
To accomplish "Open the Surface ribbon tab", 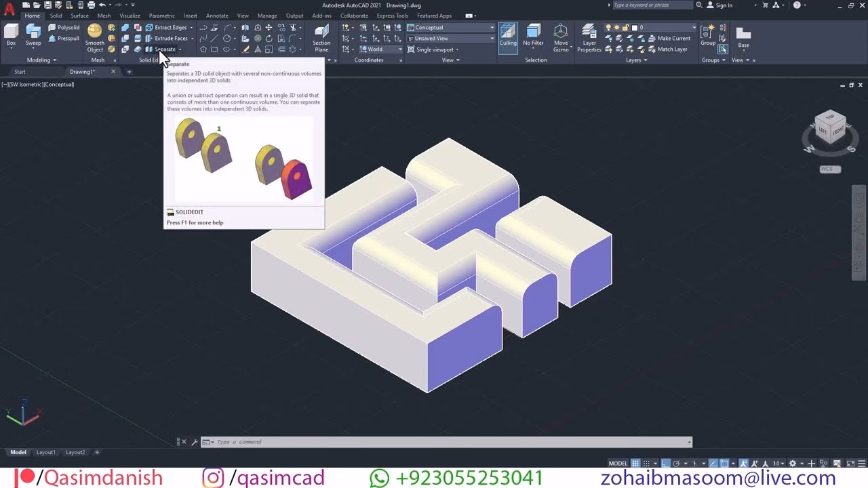I will 79,16.
